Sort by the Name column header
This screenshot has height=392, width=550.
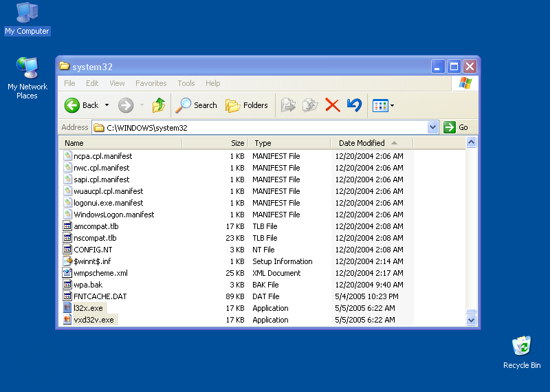(120, 143)
